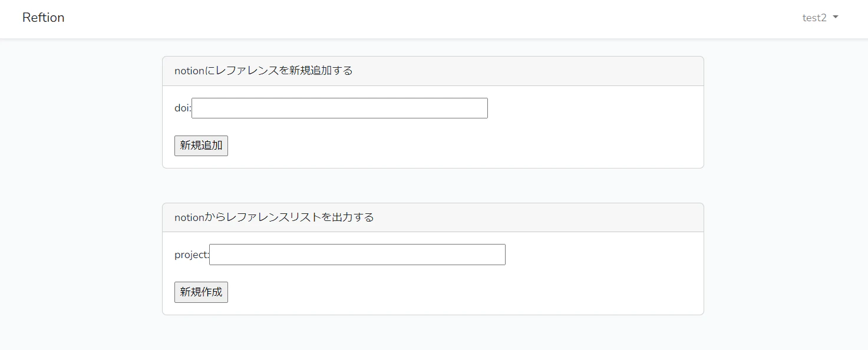
Task: Click header 'notionからレファレンスリストを出力する'
Action: pyautogui.click(x=274, y=217)
